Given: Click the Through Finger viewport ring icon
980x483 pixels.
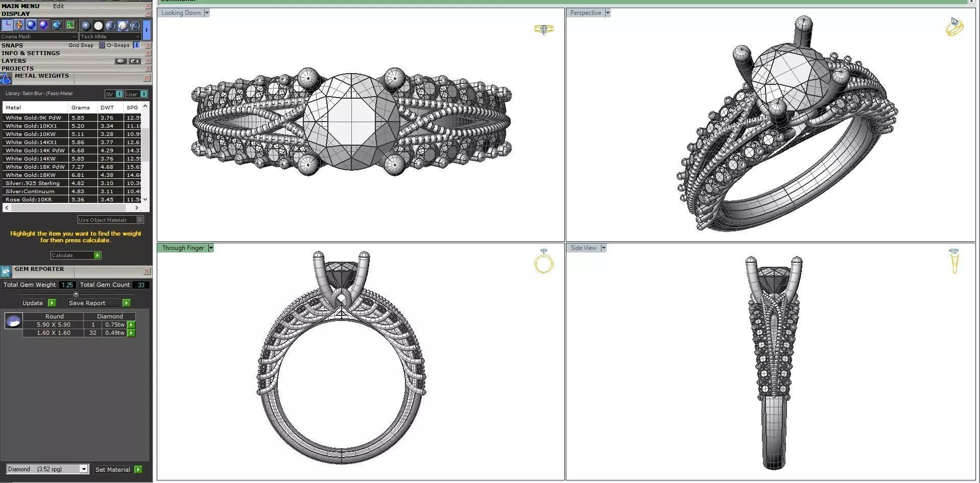Looking at the screenshot, I should click(x=543, y=261).
